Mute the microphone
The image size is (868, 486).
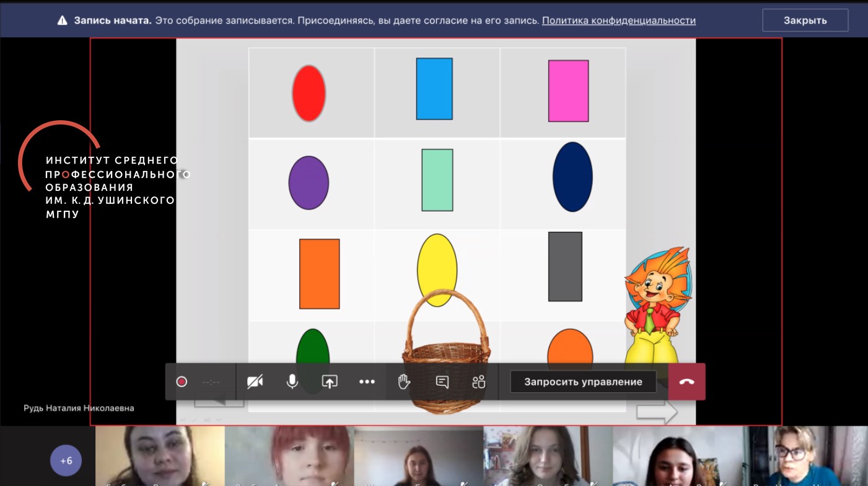tap(292, 382)
